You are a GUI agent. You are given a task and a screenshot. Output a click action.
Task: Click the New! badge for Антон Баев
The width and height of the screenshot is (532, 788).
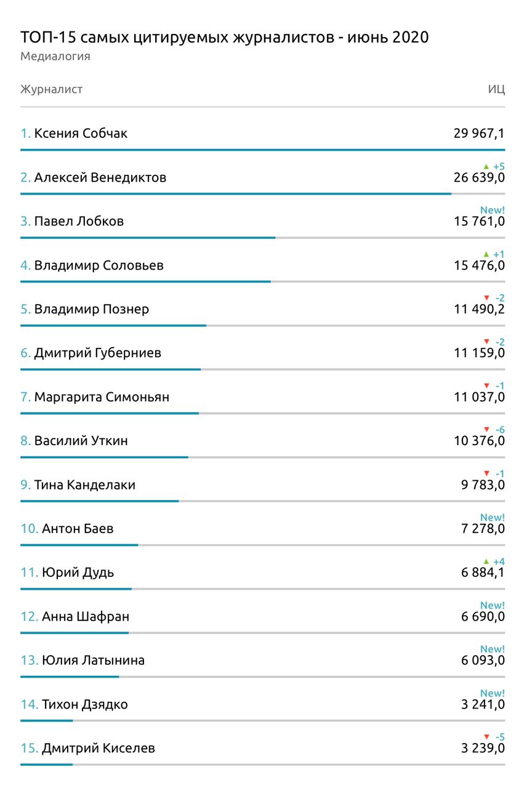[493, 518]
